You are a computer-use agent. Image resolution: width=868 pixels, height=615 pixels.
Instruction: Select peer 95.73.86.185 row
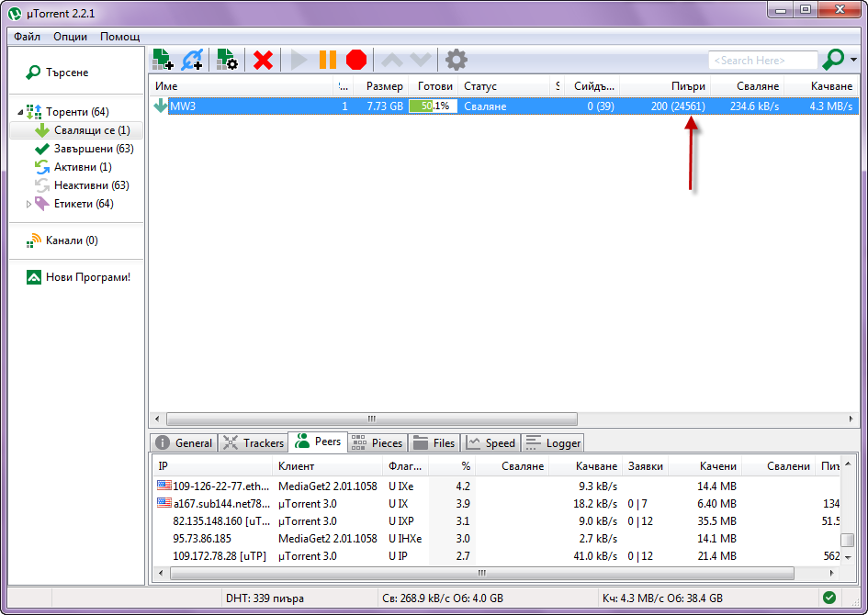click(x=497, y=539)
